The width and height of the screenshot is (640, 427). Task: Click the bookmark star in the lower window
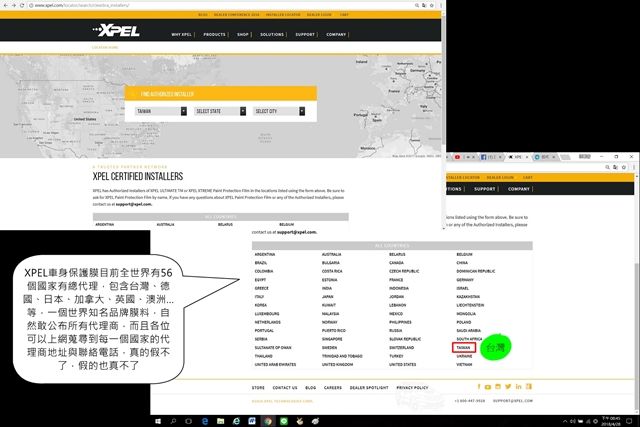624,167
